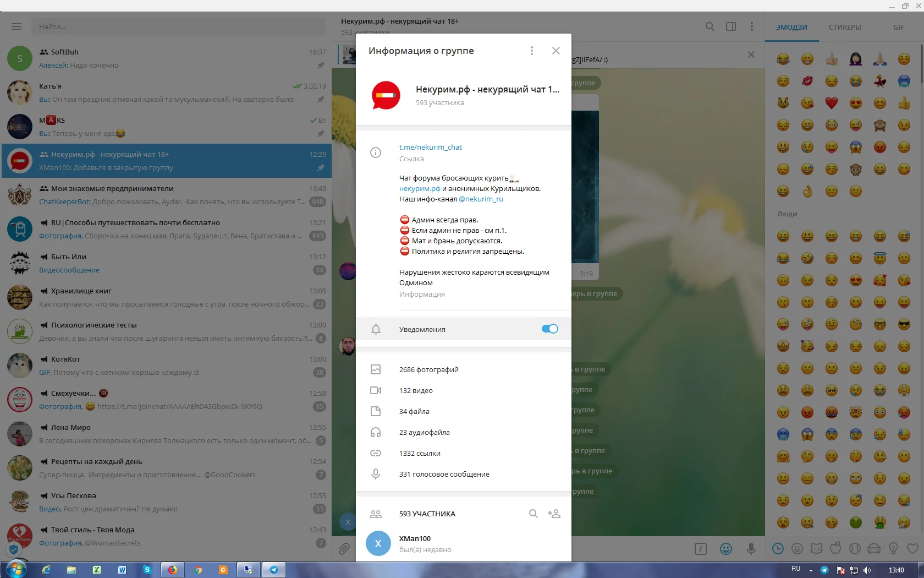924x578 pixels.
Task: Open the t.me/nekurim_chat link
Action: (x=431, y=147)
